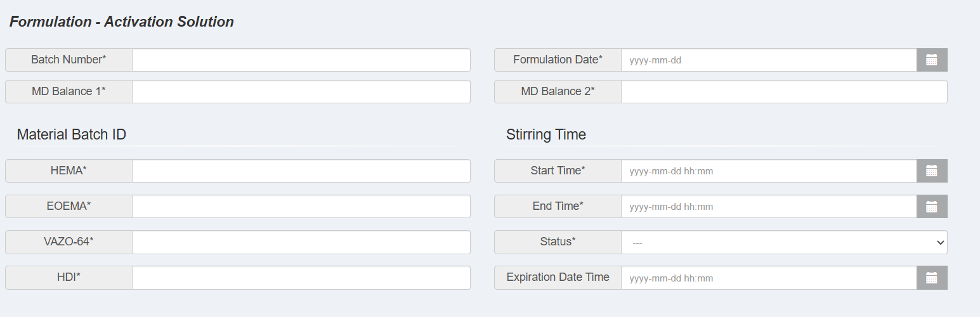Click the Batch Number field label
The height and width of the screenshot is (317, 980).
pyautogui.click(x=69, y=60)
